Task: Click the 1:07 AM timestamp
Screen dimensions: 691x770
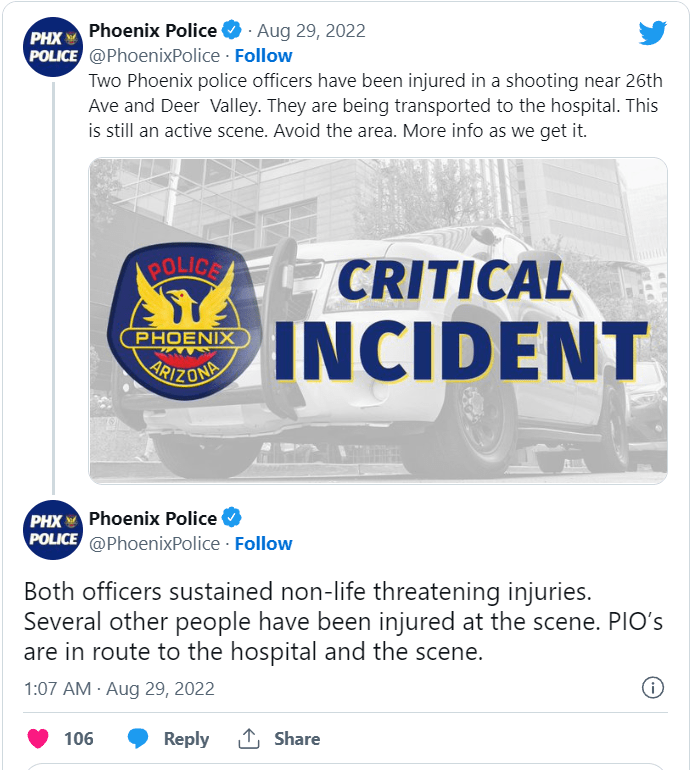Action: (56, 689)
